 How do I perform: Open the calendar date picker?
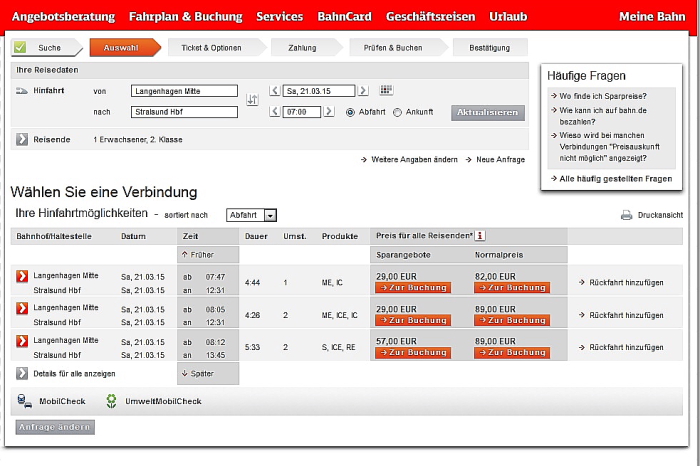pos(387,90)
